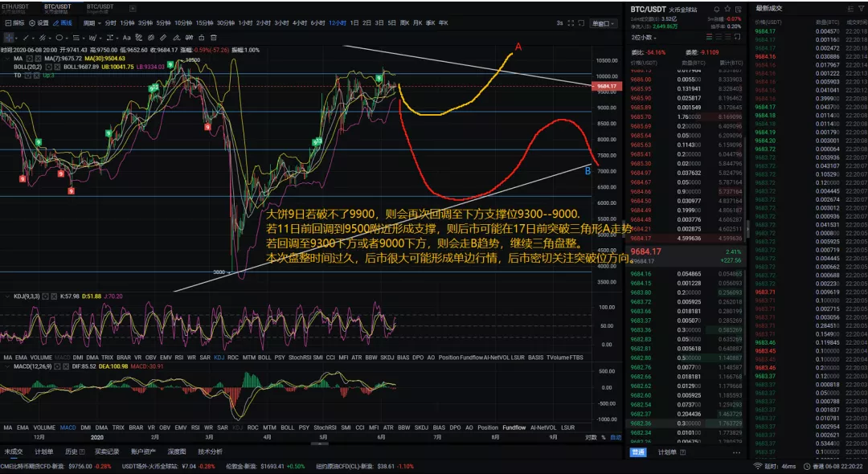Select 普通 order type button

coord(638,452)
